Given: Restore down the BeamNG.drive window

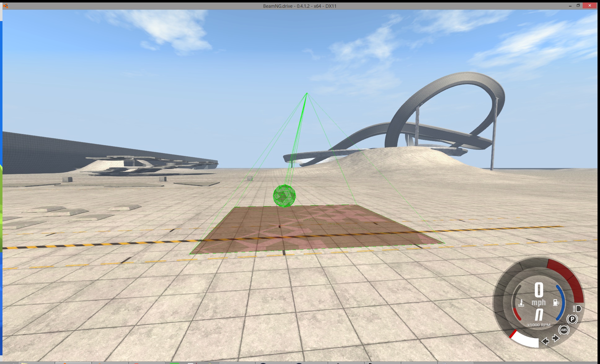Looking at the screenshot, I should point(578,6).
